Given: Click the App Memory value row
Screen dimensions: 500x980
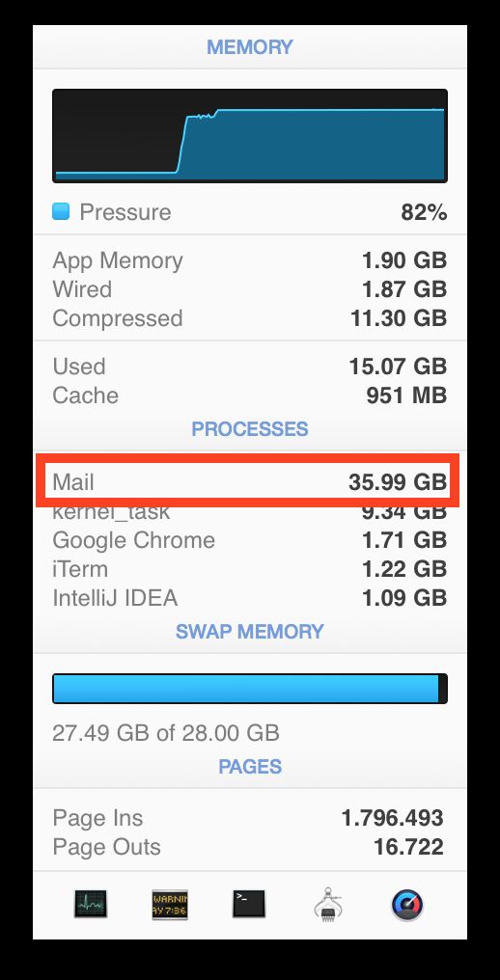Looking at the screenshot, I should (x=250, y=260).
